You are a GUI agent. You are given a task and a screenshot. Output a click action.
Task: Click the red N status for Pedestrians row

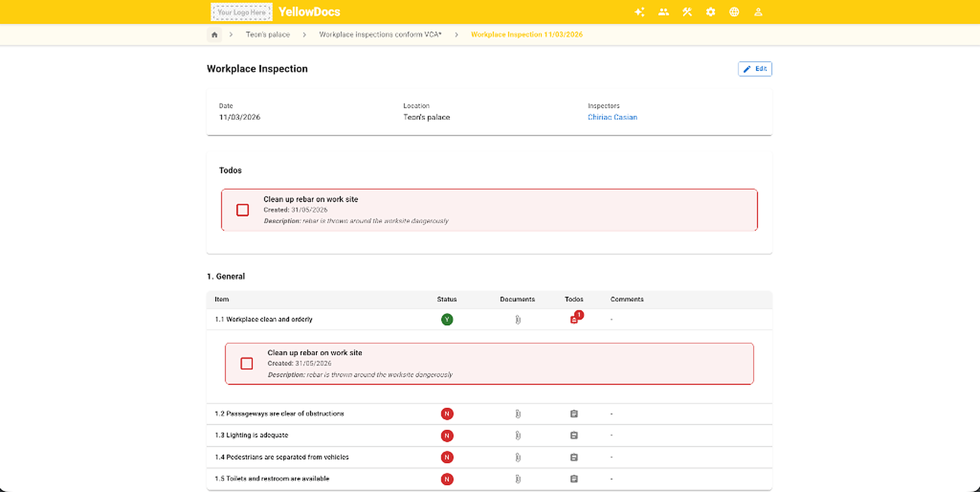[x=447, y=458]
